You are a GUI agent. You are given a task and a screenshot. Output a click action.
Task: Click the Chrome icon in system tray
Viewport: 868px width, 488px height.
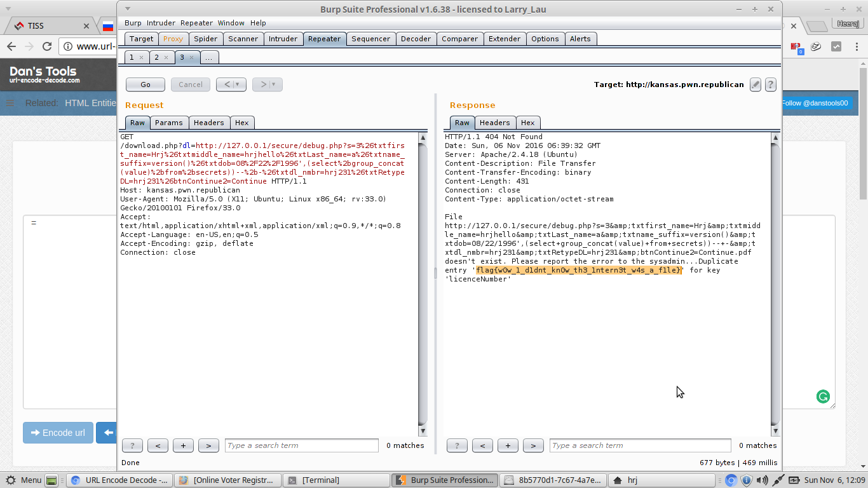[731, 480]
